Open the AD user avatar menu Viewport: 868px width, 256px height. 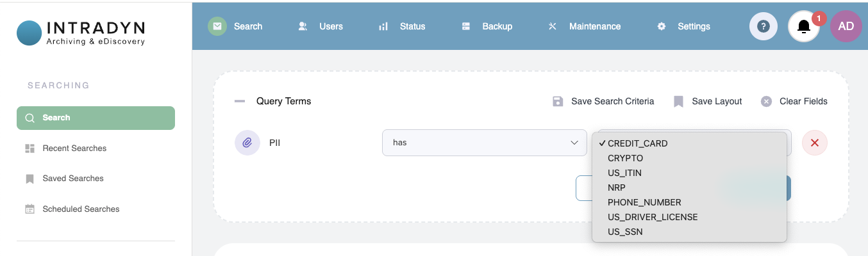846,26
